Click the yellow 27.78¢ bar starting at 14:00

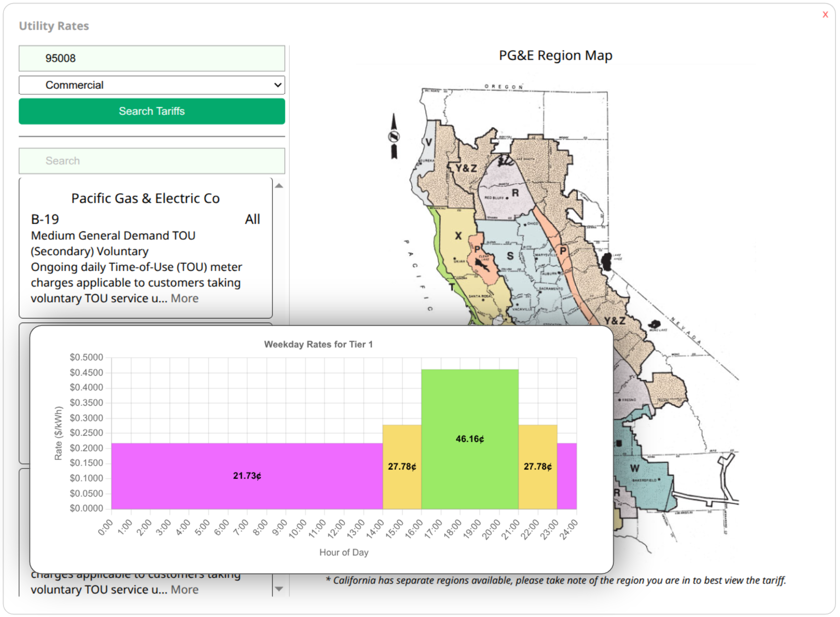coord(402,467)
